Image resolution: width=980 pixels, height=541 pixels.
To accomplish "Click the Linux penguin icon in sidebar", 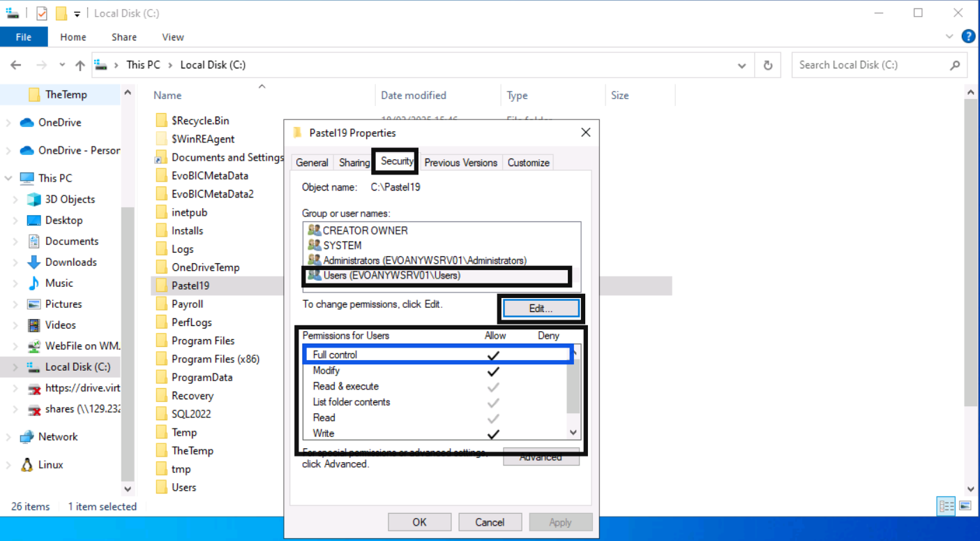I will tap(27, 465).
